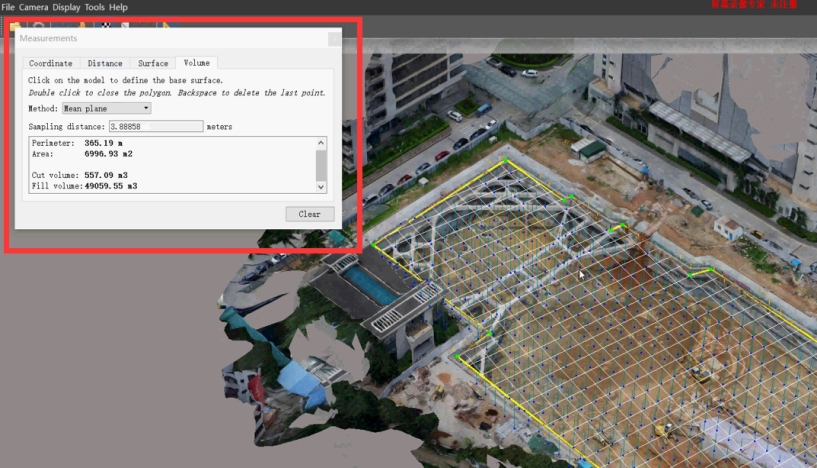The image size is (817, 468).
Task: Select the Volume tab
Action: (196, 63)
